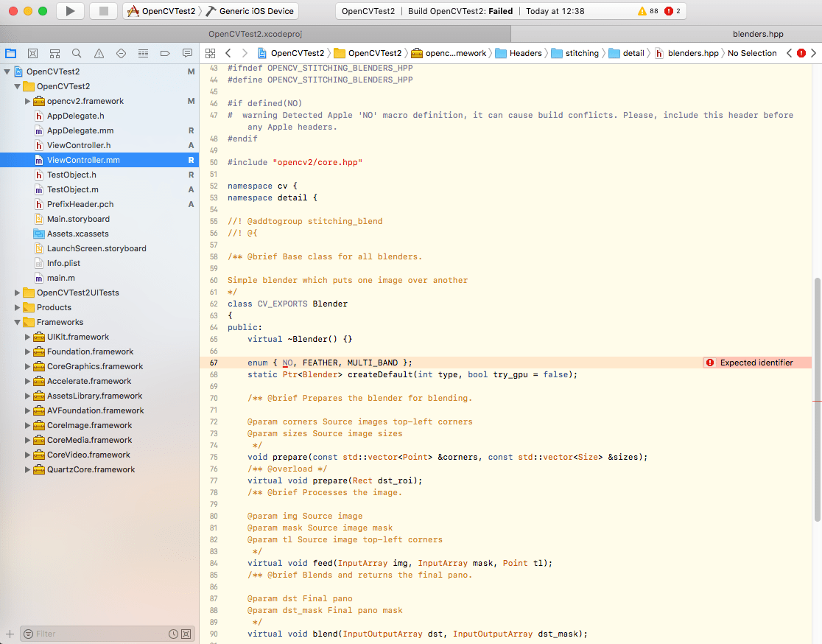Select the OpenCVTest2 scheme

tap(161, 11)
